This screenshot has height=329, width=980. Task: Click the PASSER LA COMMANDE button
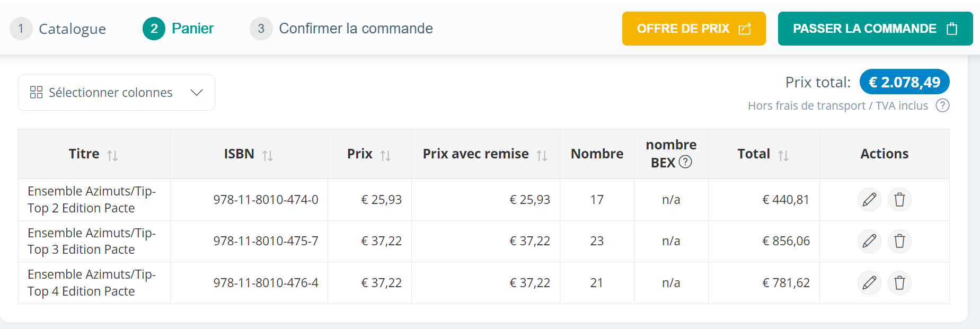click(875, 29)
